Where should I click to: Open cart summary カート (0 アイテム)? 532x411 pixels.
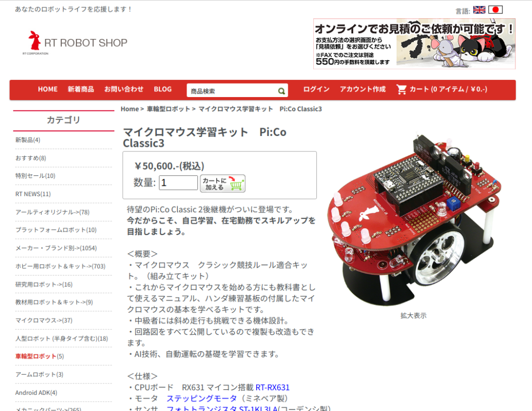(x=448, y=89)
